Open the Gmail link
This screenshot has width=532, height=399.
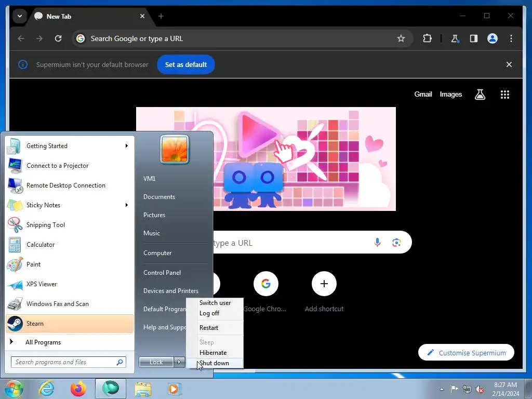point(423,95)
